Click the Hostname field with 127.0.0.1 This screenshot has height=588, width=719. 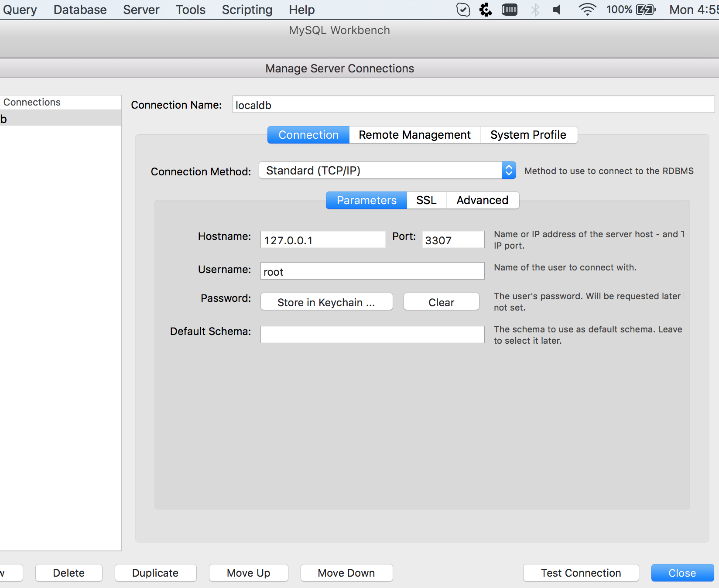323,240
